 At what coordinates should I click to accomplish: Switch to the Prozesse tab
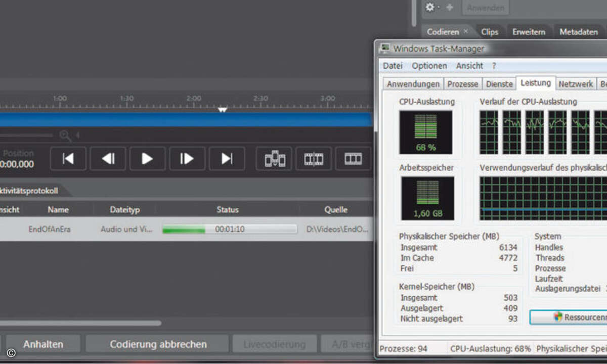pos(462,84)
